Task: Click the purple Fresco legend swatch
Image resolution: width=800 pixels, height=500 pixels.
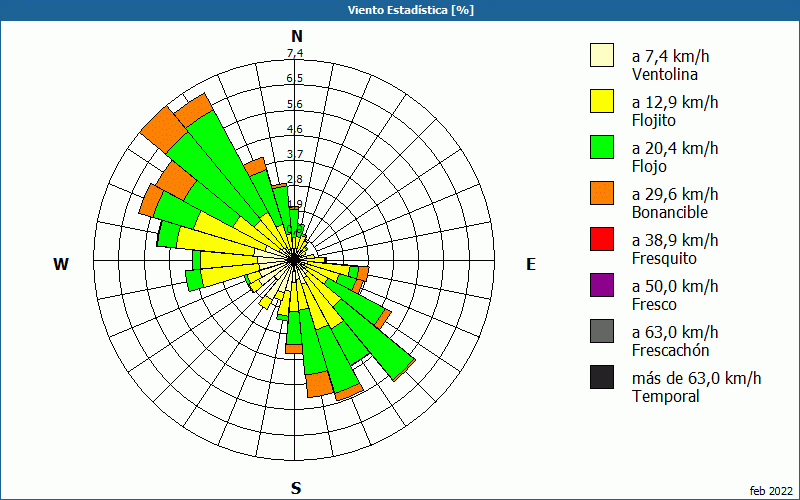Action: pyautogui.click(x=602, y=285)
